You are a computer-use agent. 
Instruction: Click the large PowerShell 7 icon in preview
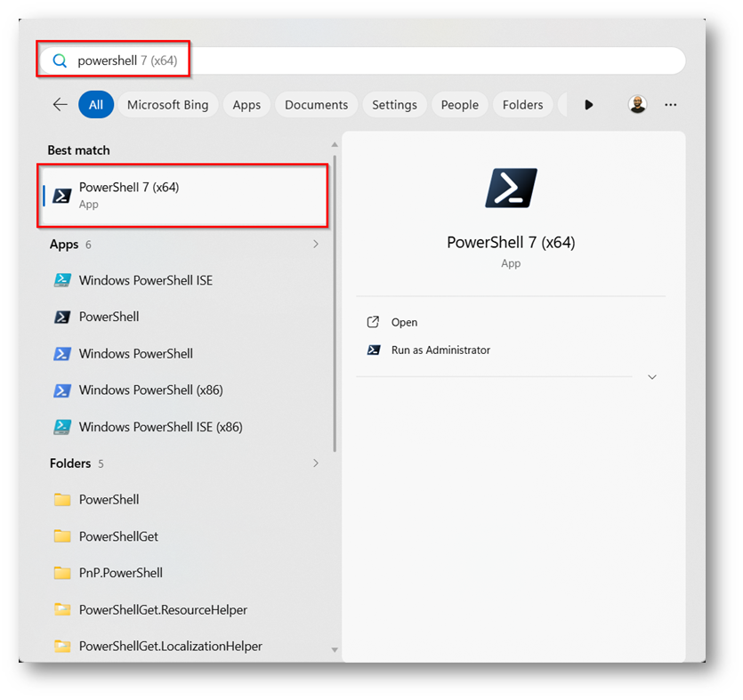click(511, 188)
